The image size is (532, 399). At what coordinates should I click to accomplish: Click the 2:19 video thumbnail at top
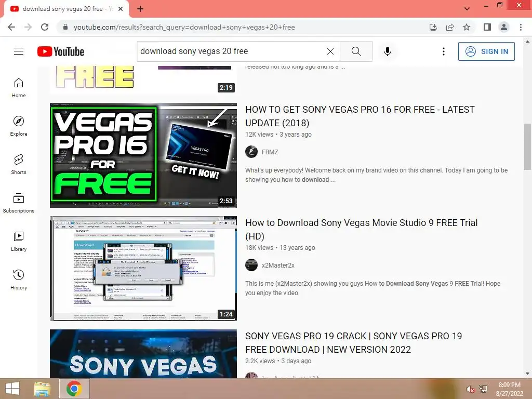click(143, 79)
